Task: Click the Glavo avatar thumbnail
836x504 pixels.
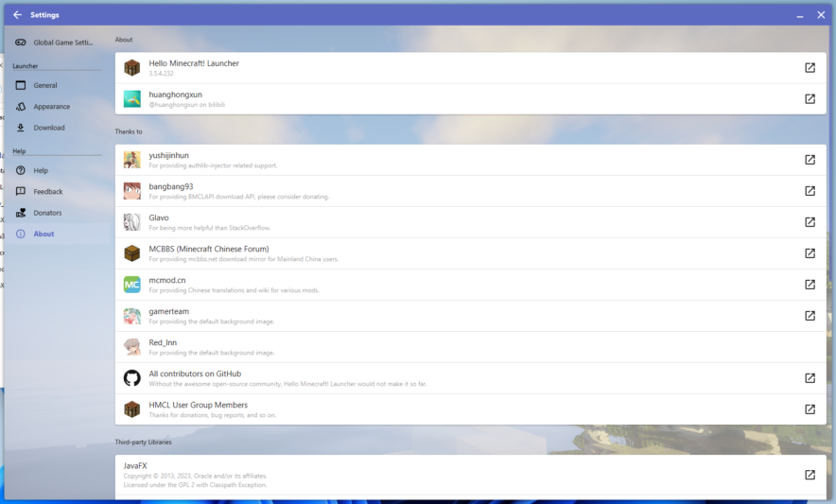Action: coord(132,222)
